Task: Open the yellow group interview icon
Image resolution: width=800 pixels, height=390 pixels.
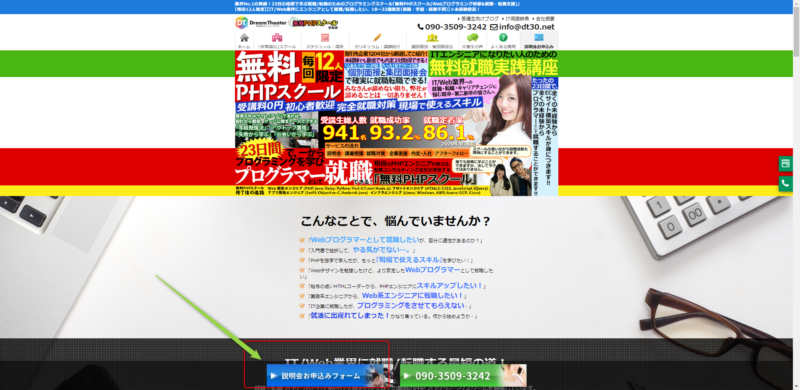Action: coord(432,38)
